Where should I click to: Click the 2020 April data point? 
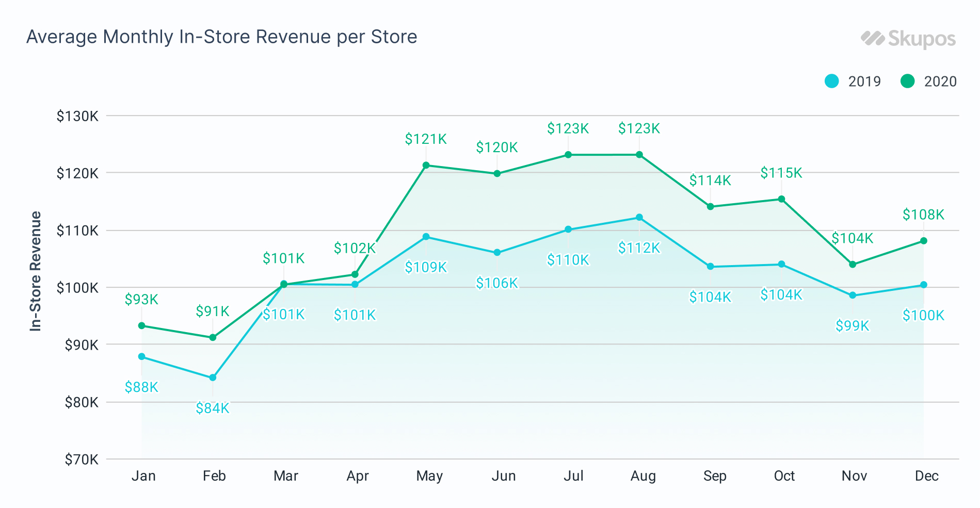355,274
